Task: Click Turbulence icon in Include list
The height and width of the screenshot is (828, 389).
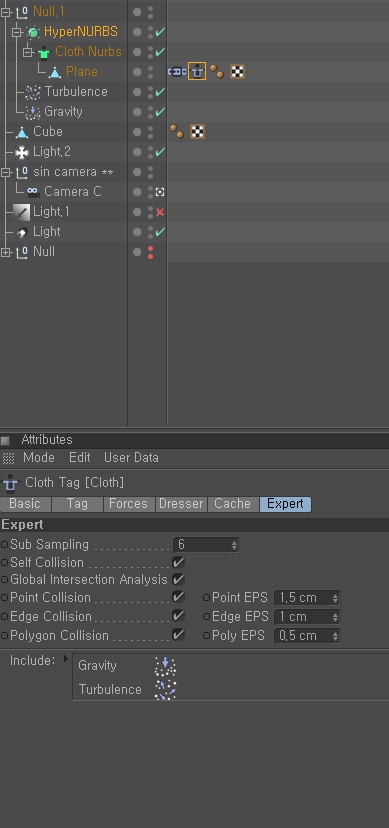Action: tap(165, 690)
